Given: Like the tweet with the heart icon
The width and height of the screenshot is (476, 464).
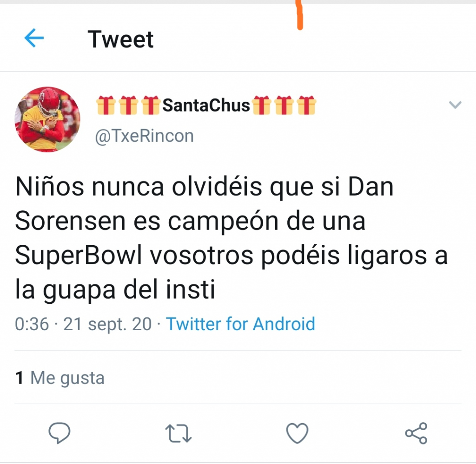Looking at the screenshot, I should [x=297, y=433].
